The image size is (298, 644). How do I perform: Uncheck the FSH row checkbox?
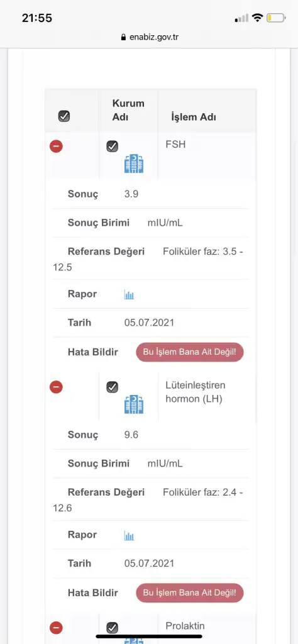tap(112, 146)
